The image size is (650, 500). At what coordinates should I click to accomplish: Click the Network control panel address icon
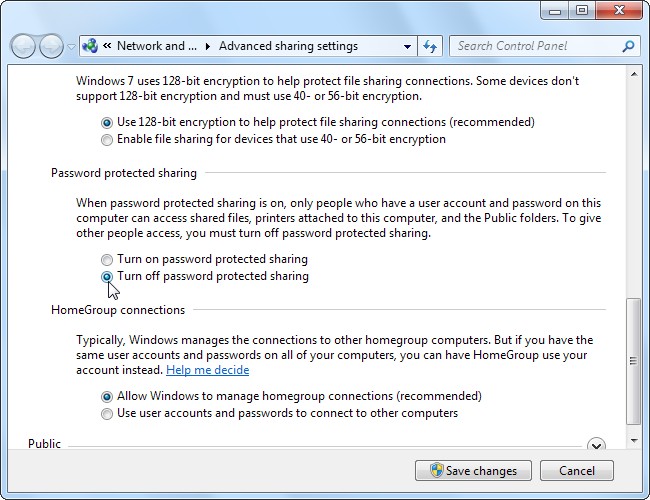90,46
